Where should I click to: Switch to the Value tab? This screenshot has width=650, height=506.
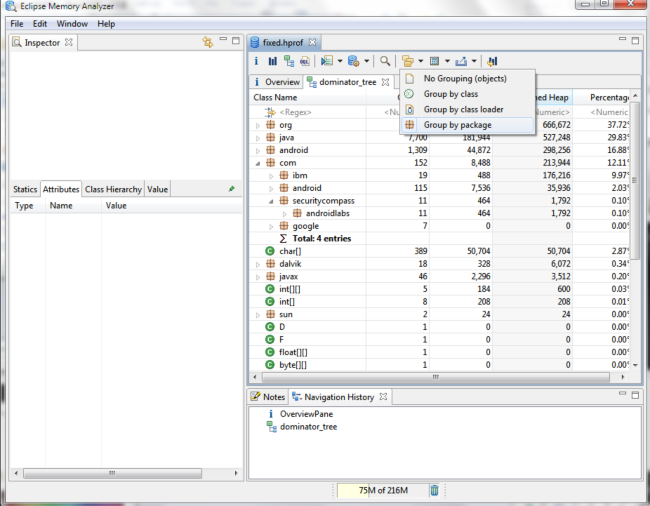(x=158, y=189)
